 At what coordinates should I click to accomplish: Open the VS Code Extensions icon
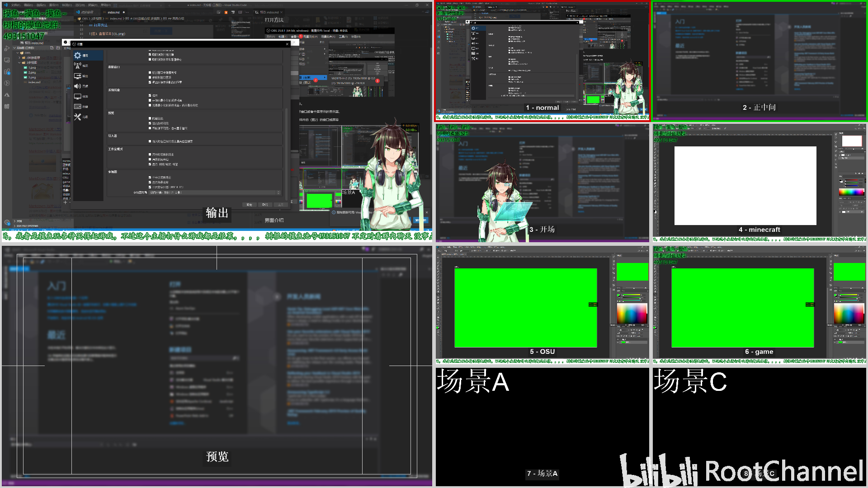click(x=7, y=71)
